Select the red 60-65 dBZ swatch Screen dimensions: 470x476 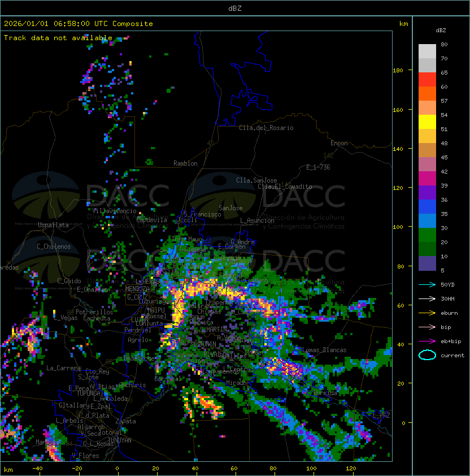click(x=427, y=80)
